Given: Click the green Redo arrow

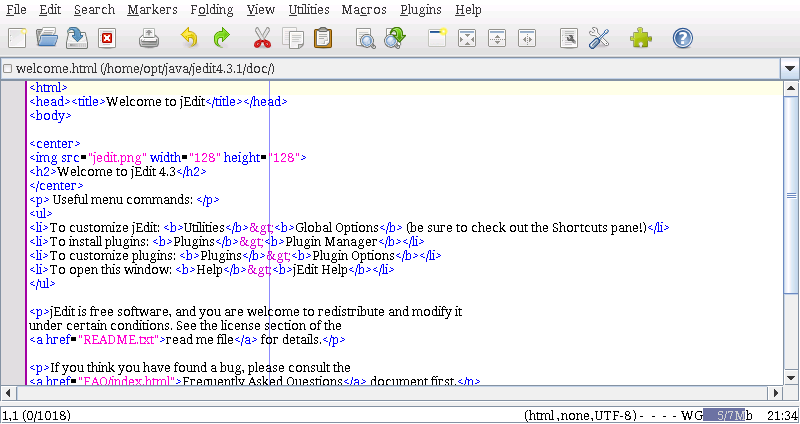Looking at the screenshot, I should 221,39.
